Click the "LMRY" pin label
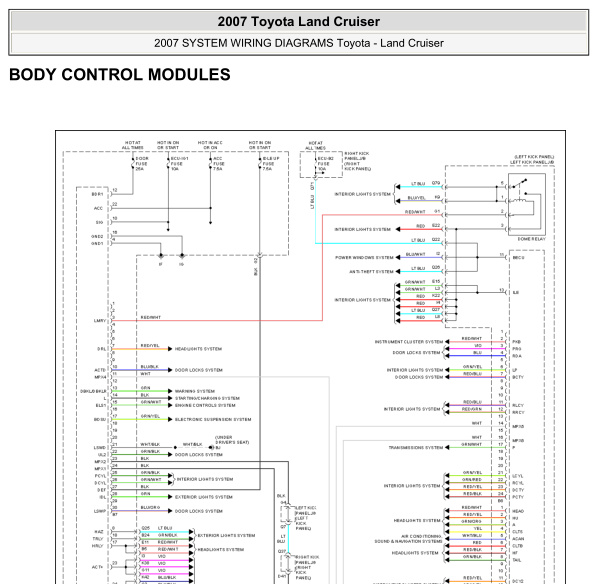602x584 pixels. tap(100, 321)
